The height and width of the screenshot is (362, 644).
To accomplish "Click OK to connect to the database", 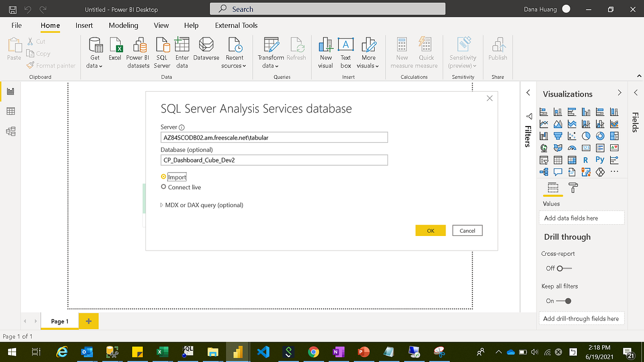I will [429, 230].
